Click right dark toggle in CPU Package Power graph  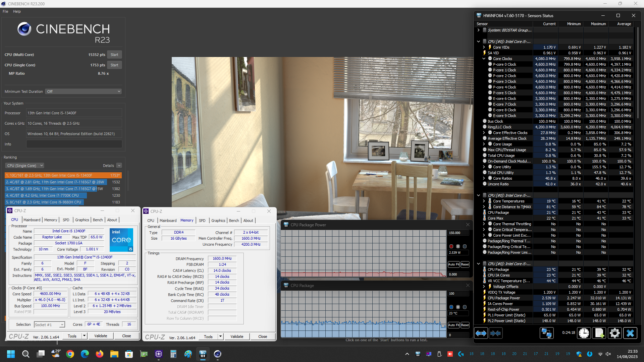click(x=465, y=246)
